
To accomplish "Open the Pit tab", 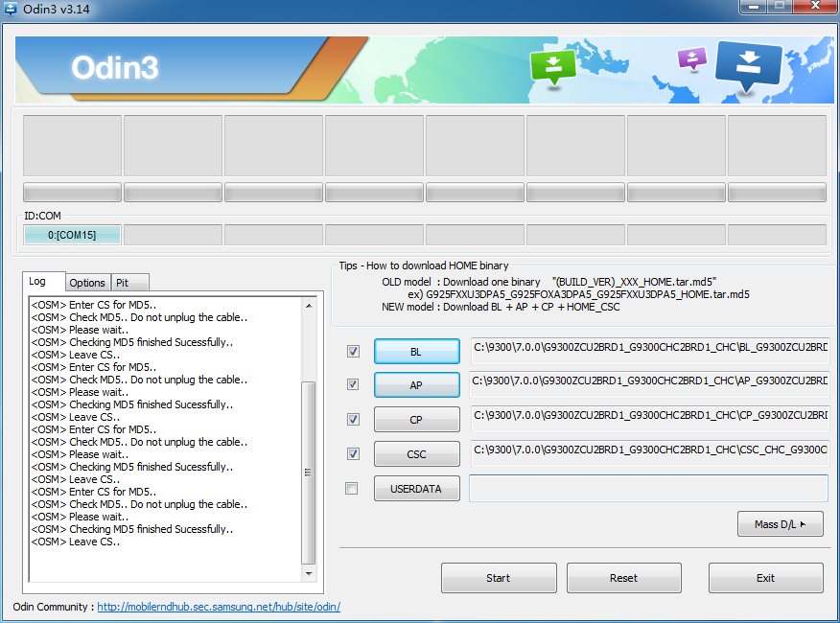I will [129, 283].
